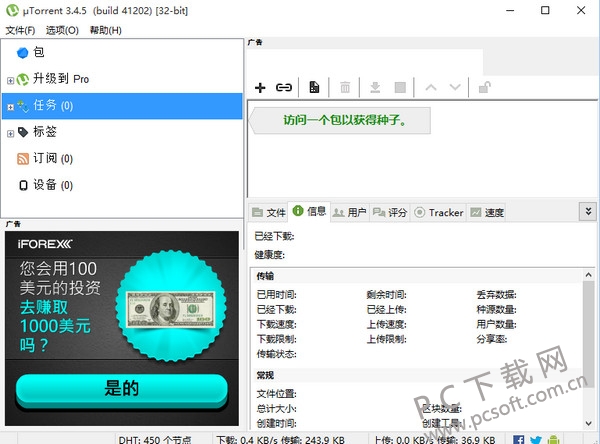This screenshot has height=444, width=600.
Task: Collapse detail pane with double-chevron button
Action: coord(588,211)
